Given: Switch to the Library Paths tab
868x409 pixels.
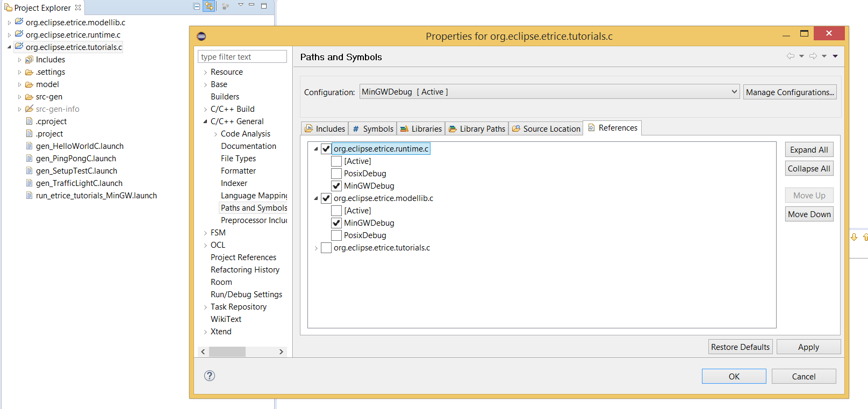Looking at the screenshot, I should coord(477,128).
